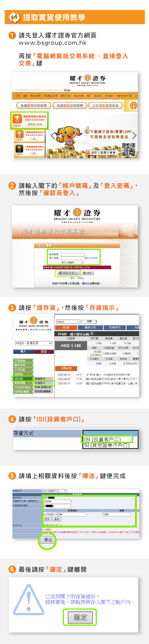Screen dimensions: 149x644
Task: Open the 開戶 menu item
Action: 89,96
